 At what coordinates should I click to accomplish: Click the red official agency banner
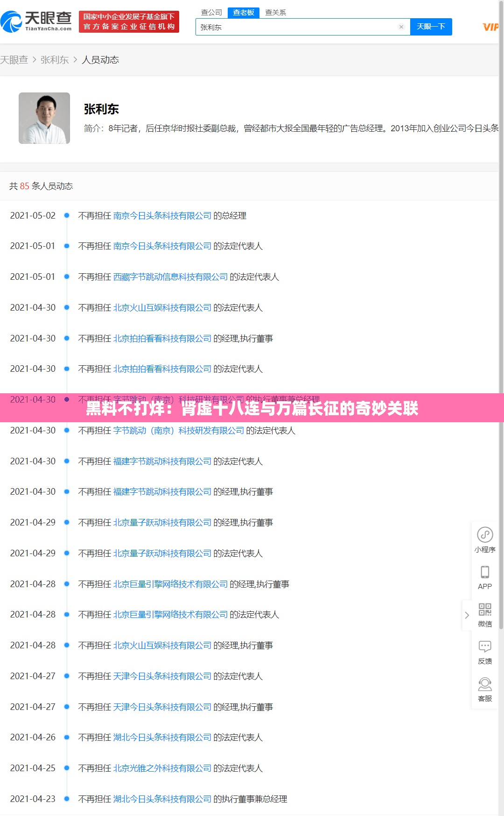[129, 21]
